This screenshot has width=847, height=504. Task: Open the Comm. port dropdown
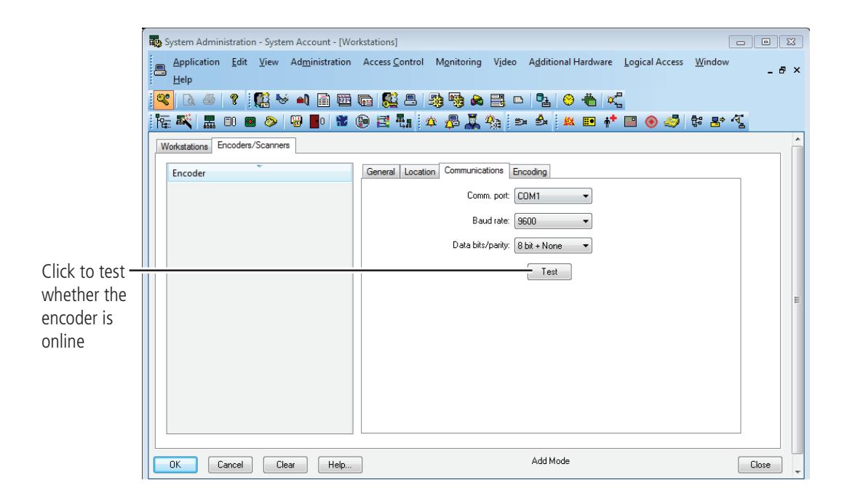click(553, 196)
